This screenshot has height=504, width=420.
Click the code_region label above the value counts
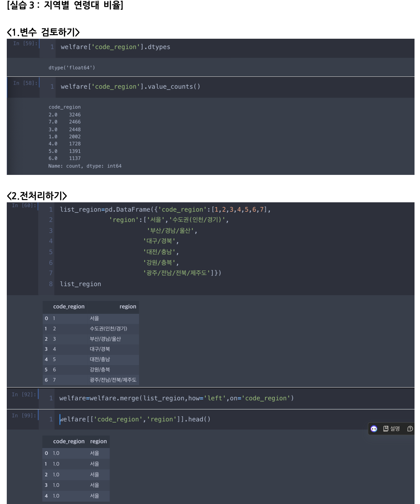pyautogui.click(x=65, y=107)
